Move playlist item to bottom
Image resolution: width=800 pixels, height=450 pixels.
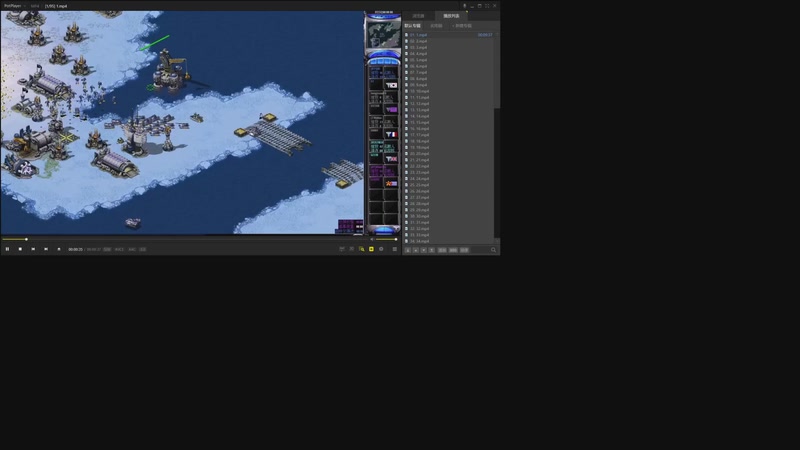408,250
